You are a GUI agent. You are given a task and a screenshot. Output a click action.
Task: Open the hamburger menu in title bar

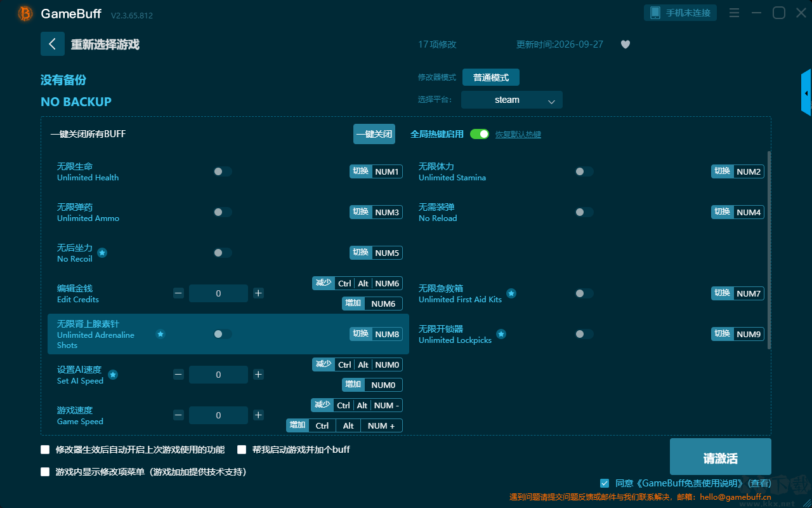tap(734, 13)
